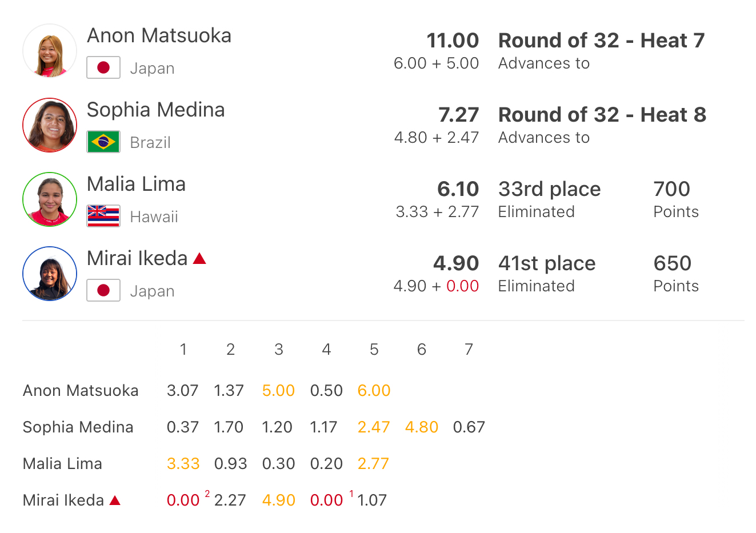Open the Round of 32 - Heat 7 link
Viewport: 756px width, 533px height.
[x=601, y=41]
